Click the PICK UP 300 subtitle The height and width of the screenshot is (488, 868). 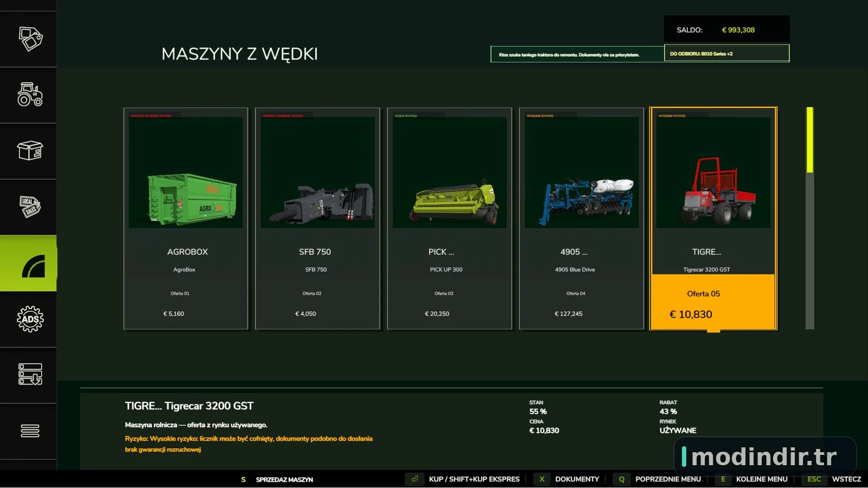[x=446, y=269]
